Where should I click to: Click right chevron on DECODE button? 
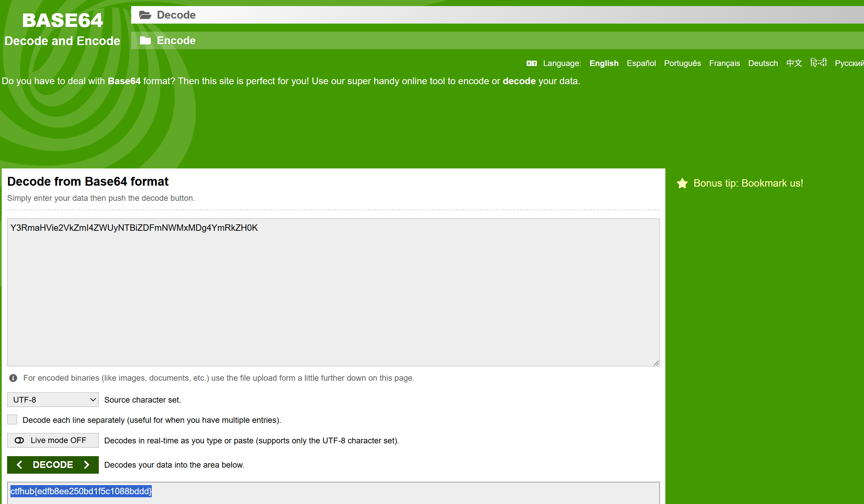coord(86,465)
